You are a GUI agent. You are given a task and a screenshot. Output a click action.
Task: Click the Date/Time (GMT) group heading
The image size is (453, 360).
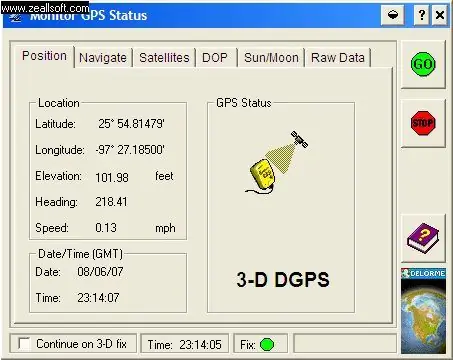[80, 254]
